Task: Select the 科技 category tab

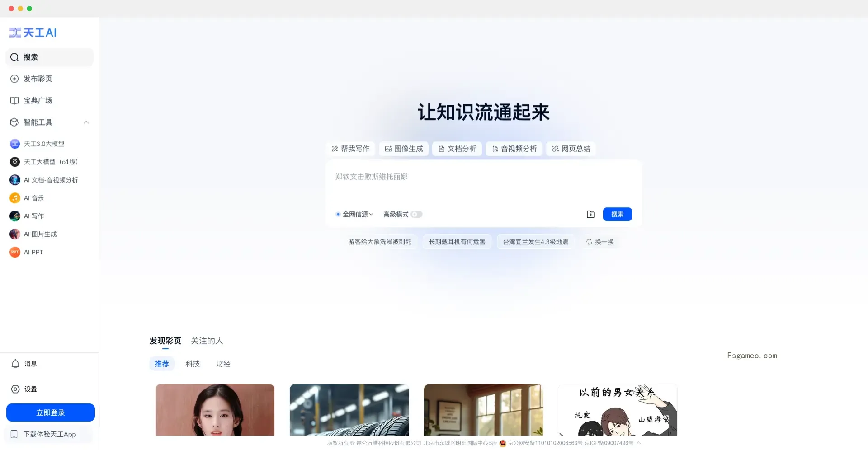Action: click(193, 364)
